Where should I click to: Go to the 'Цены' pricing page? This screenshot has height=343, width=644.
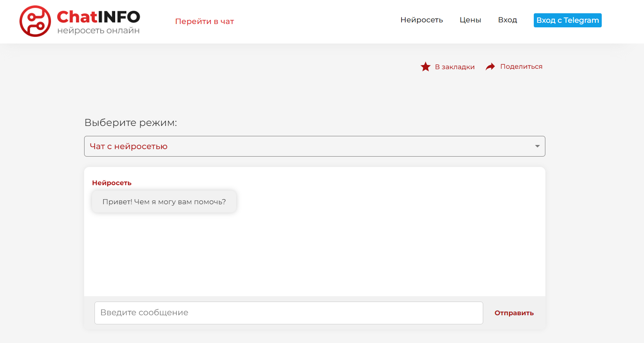[470, 20]
